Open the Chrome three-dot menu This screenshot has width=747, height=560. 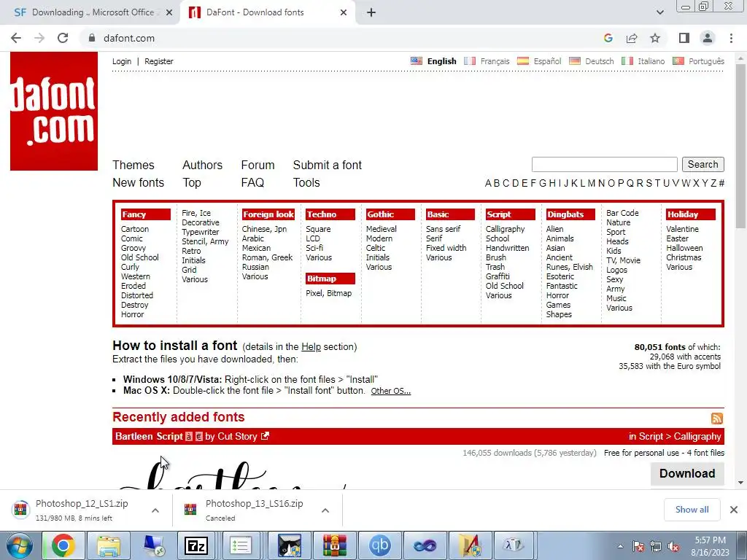pyautogui.click(x=731, y=38)
